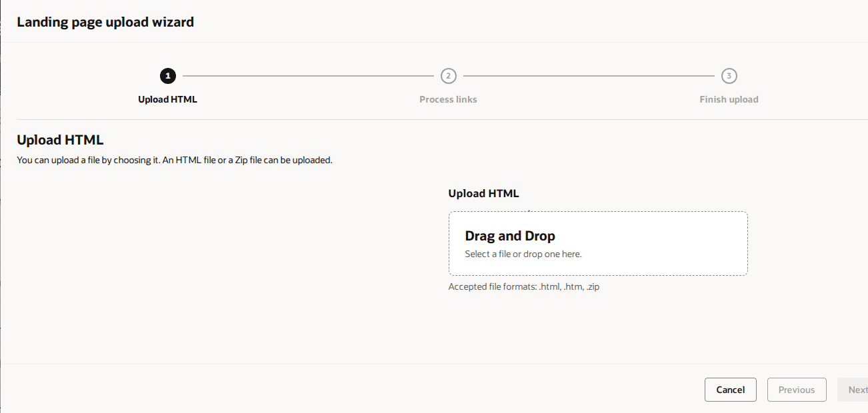Viewport: 868px width, 413px height.
Task: Click the Upload HTML section heading
Action: 60,139
